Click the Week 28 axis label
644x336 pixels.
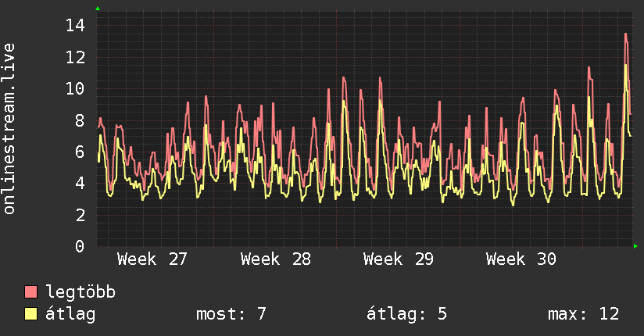(x=276, y=259)
